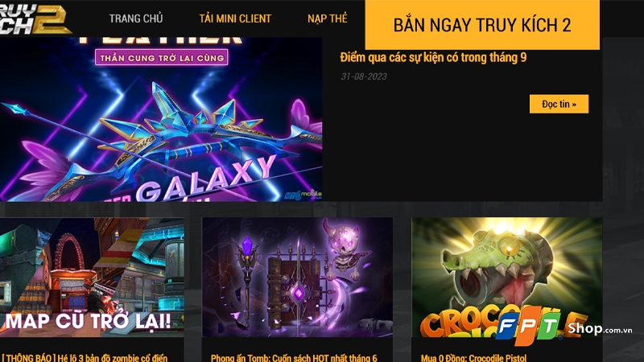Click the Đọc tin » button
Screen dimensions: 644x362
pyautogui.click(x=559, y=104)
